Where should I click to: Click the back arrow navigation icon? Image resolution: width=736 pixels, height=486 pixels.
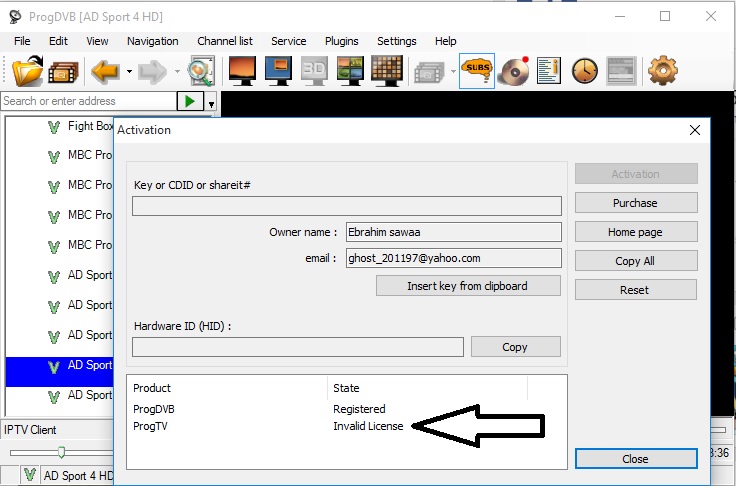coord(104,71)
